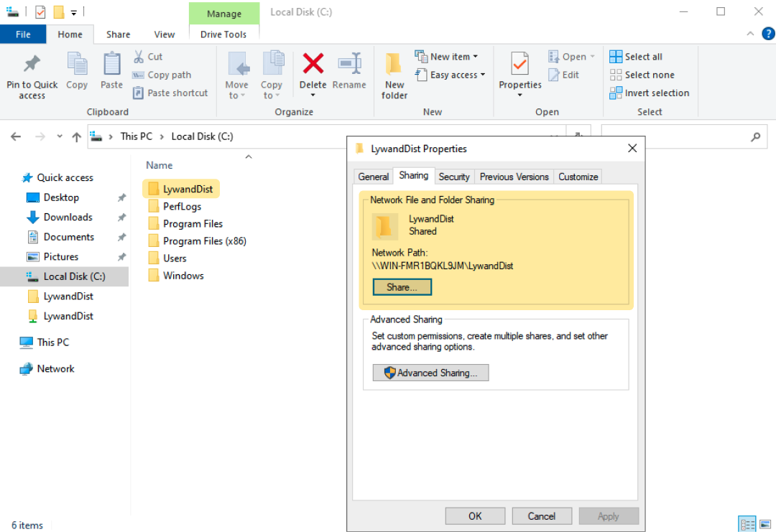Select the Windows folder
The width and height of the screenshot is (776, 532).
tap(183, 276)
